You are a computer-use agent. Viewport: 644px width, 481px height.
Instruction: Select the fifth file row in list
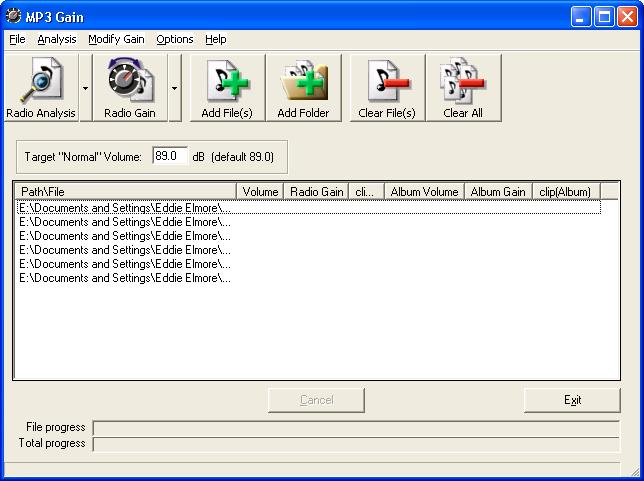309,264
